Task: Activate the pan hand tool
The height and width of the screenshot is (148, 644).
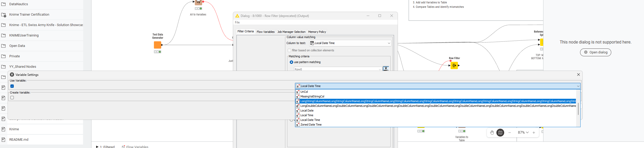Action: pyautogui.click(x=492, y=133)
